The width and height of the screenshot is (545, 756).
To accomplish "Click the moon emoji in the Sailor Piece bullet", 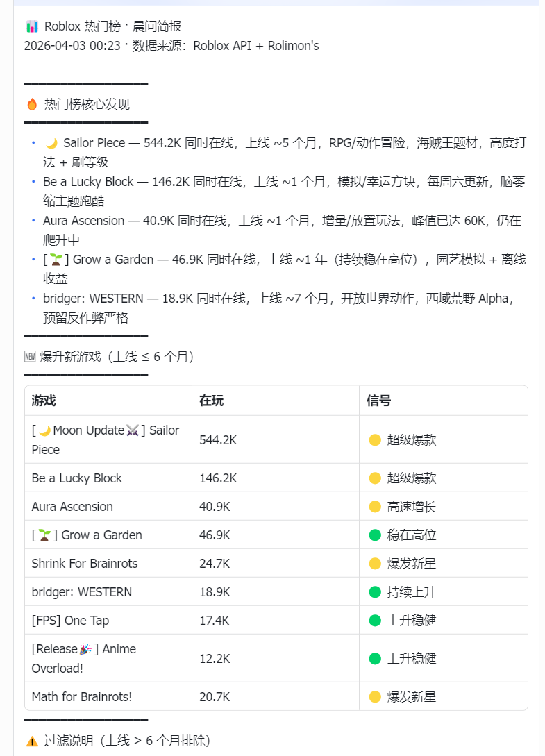I will click(51, 143).
